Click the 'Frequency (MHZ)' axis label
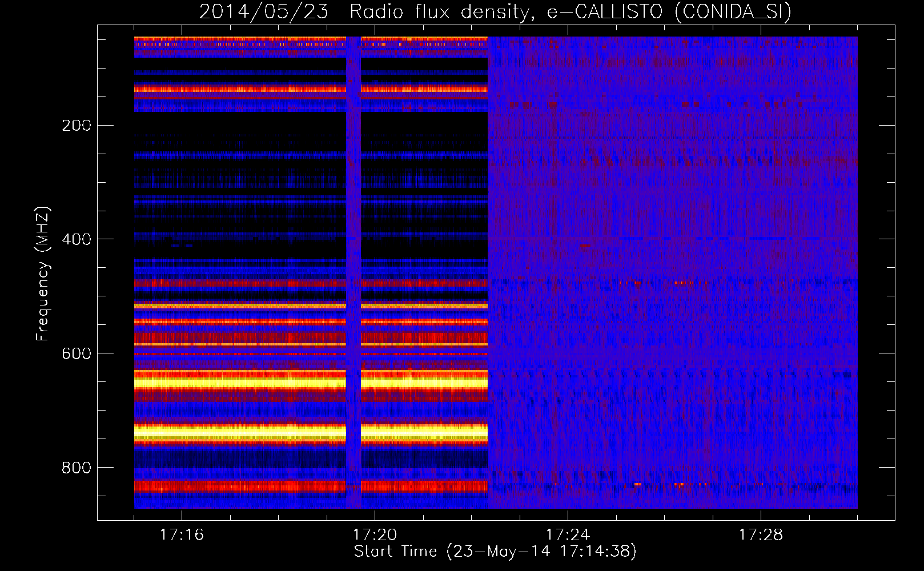The height and width of the screenshot is (571, 924). click(43, 274)
